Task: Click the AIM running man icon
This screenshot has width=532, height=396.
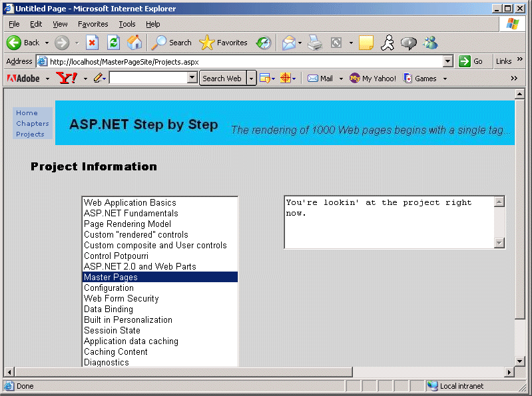Action: click(388, 43)
